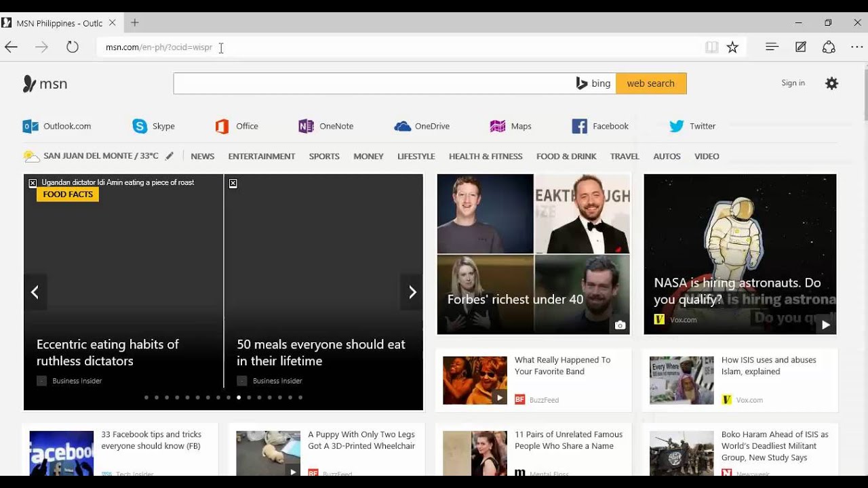Open the Maps shortcut

[x=511, y=126]
